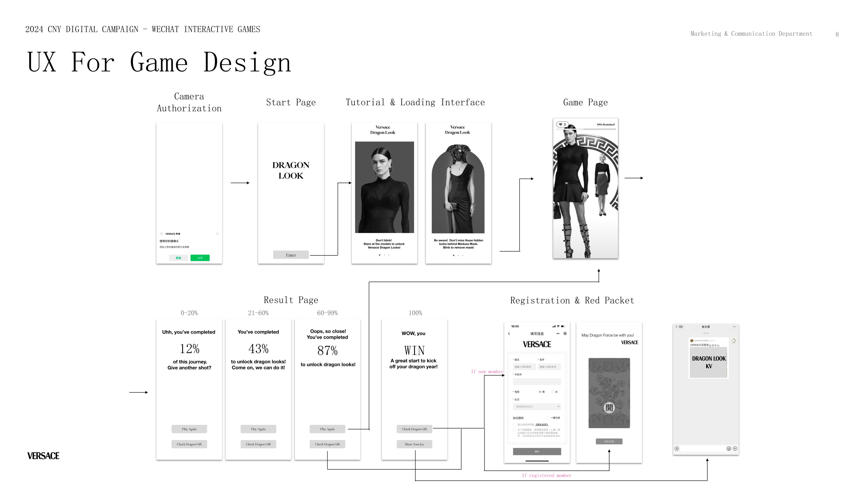Open mini-program three-dot menu on registration form

(558, 334)
